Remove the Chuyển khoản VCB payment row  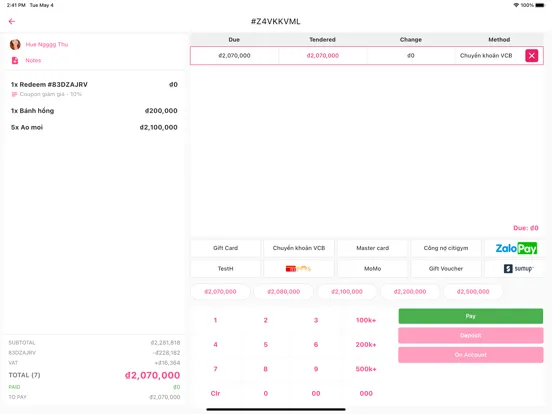click(531, 56)
